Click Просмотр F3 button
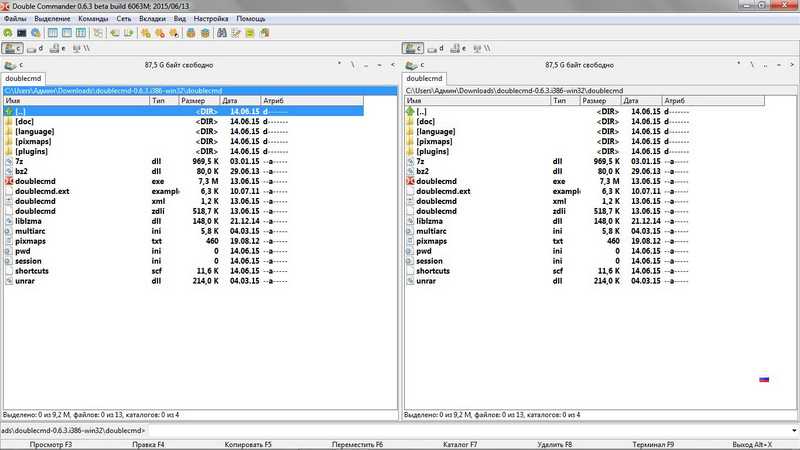Viewport: 800px width, 450px height. pyautogui.click(x=51, y=445)
